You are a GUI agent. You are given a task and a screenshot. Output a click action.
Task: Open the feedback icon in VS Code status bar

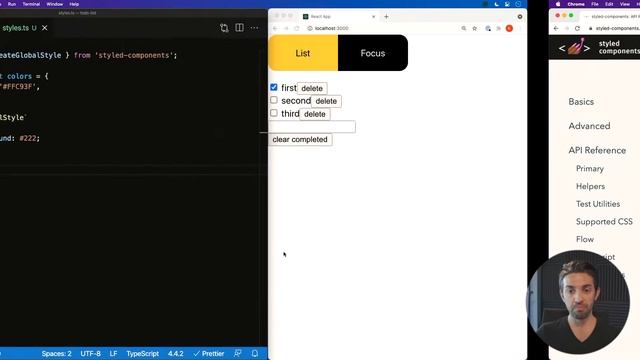point(238,353)
